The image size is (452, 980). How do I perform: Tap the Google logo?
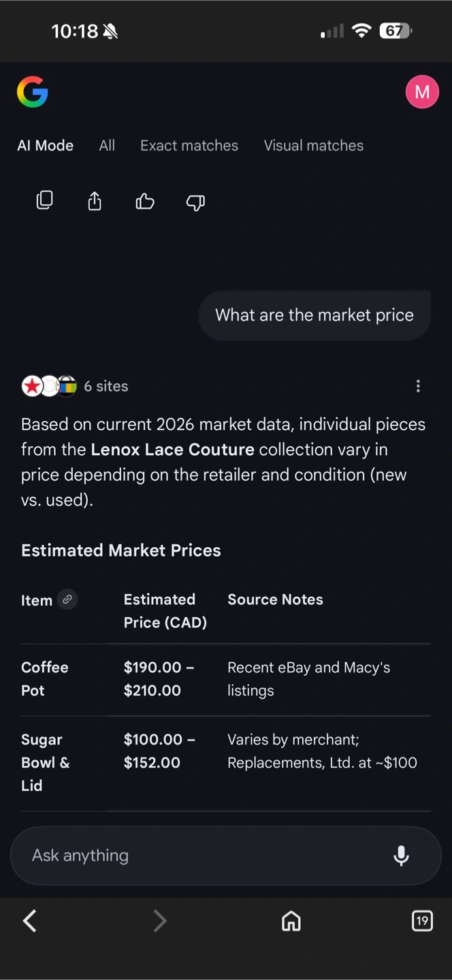[33, 92]
